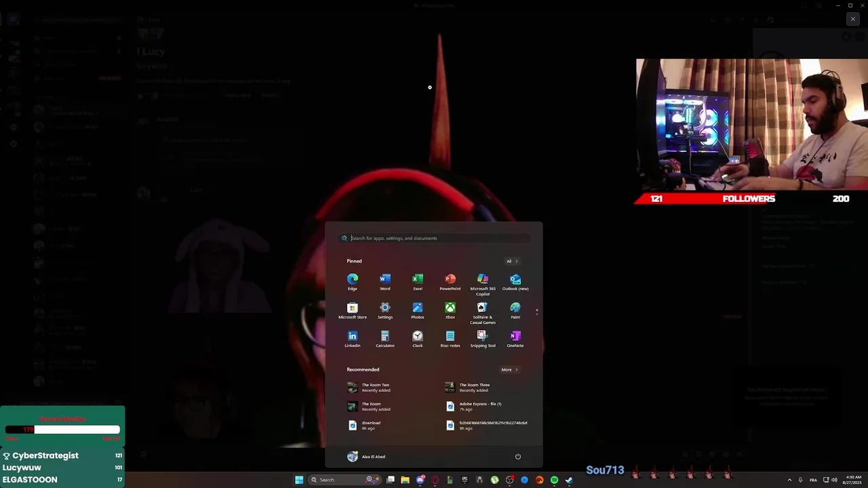Launch the Photos app

coord(418,311)
